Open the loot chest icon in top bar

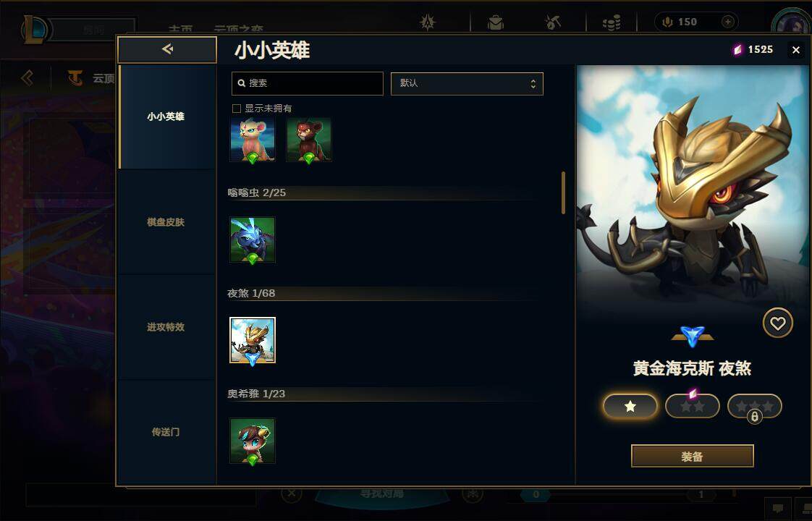495,22
